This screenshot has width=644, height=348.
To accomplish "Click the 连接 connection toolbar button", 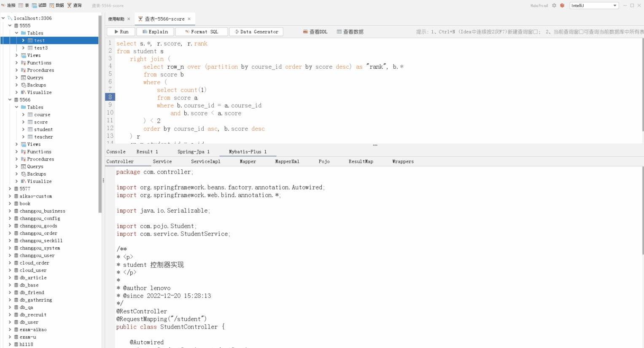I will [8, 5].
